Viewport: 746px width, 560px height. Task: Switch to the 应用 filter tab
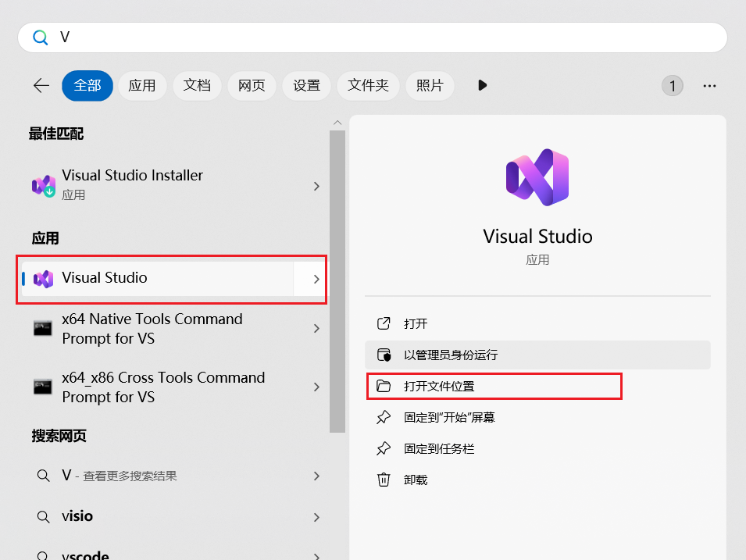pyautogui.click(x=142, y=86)
